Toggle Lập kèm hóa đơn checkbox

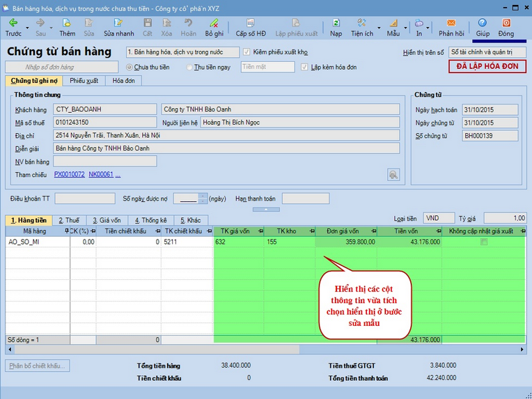(x=304, y=67)
